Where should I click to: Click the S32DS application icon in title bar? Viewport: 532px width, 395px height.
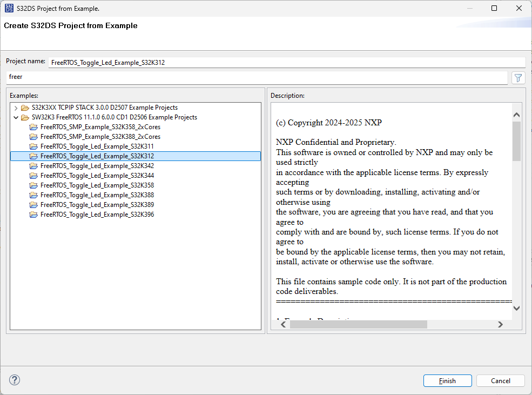9,8
